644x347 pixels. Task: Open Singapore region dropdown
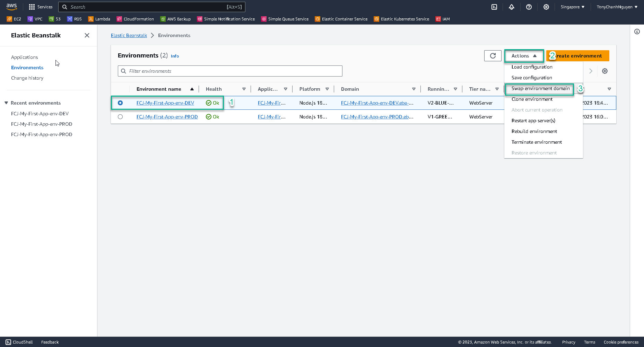click(x=573, y=7)
